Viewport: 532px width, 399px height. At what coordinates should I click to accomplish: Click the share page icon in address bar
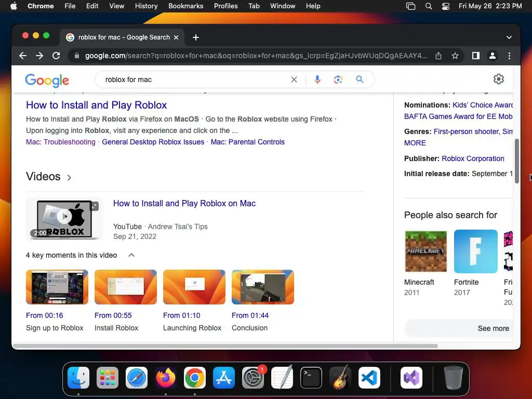438,56
